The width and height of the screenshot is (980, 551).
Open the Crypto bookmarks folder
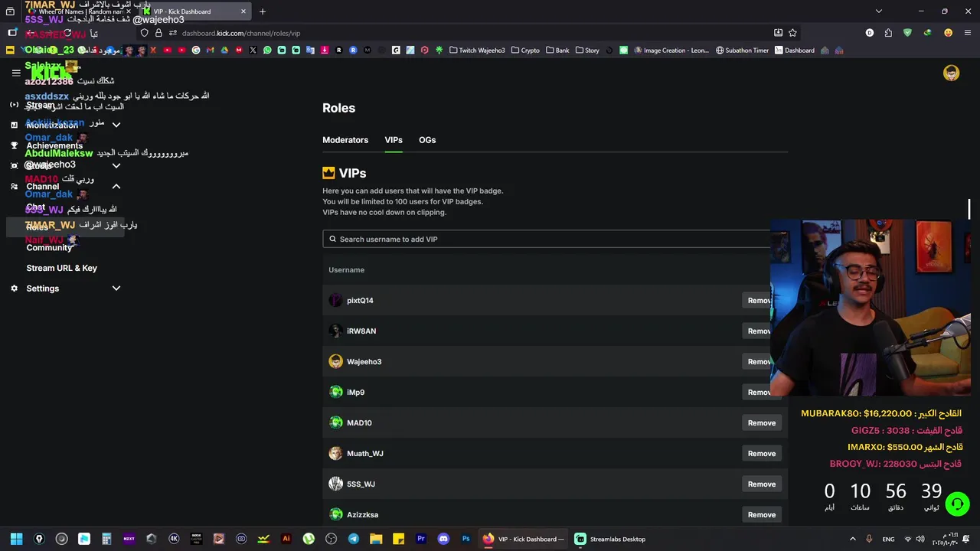pyautogui.click(x=526, y=51)
